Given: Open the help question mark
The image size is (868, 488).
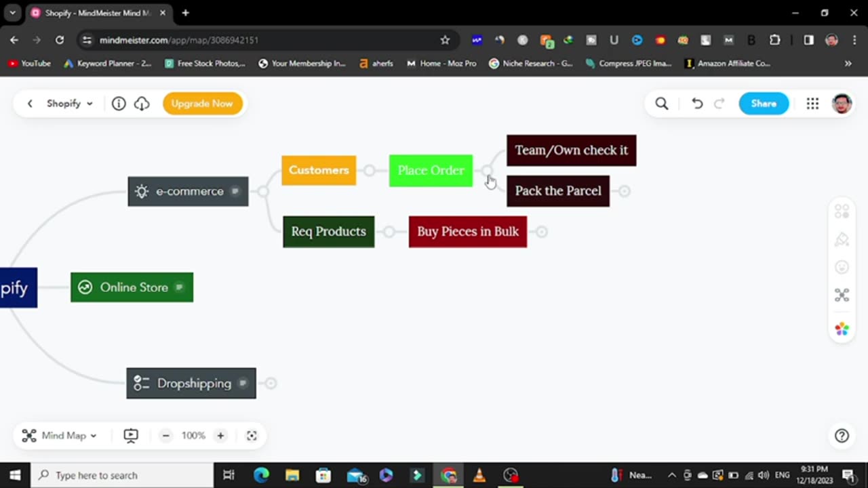Looking at the screenshot, I should [x=842, y=436].
